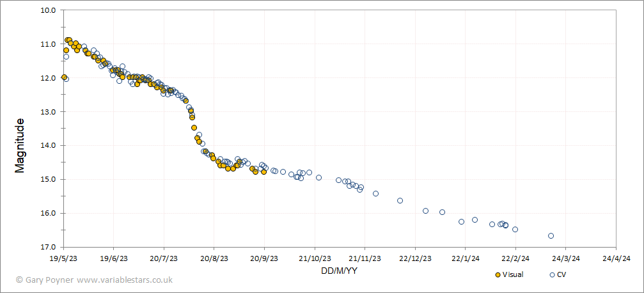Select the 17.0 magnitude axis label
This screenshot has height=293, width=644.
[49, 248]
